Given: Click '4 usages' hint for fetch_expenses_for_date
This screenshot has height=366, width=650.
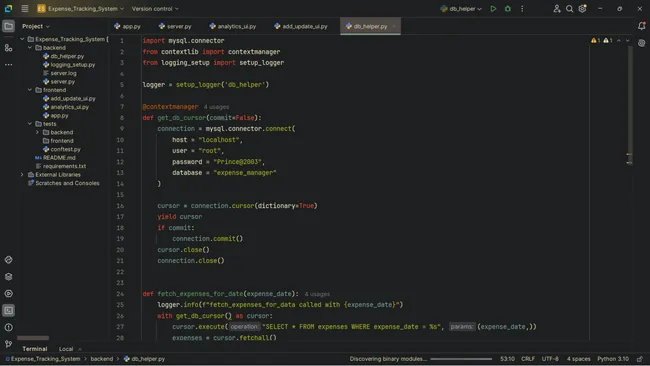Looking at the screenshot, I should pos(317,294).
